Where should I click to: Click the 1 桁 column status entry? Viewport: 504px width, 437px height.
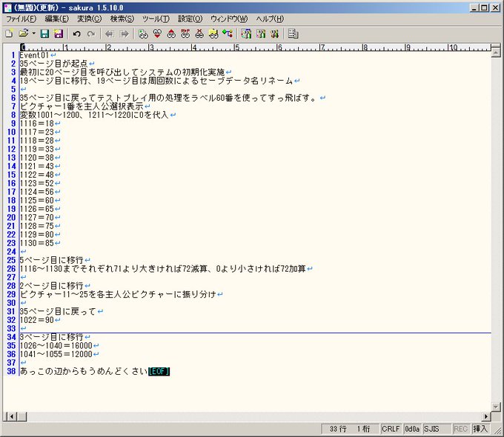point(363,429)
